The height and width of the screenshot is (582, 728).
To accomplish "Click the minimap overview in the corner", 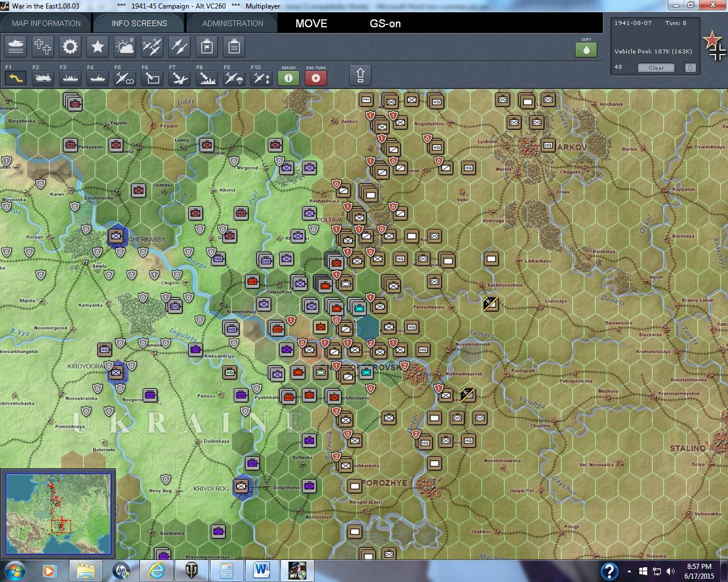I will (58, 513).
